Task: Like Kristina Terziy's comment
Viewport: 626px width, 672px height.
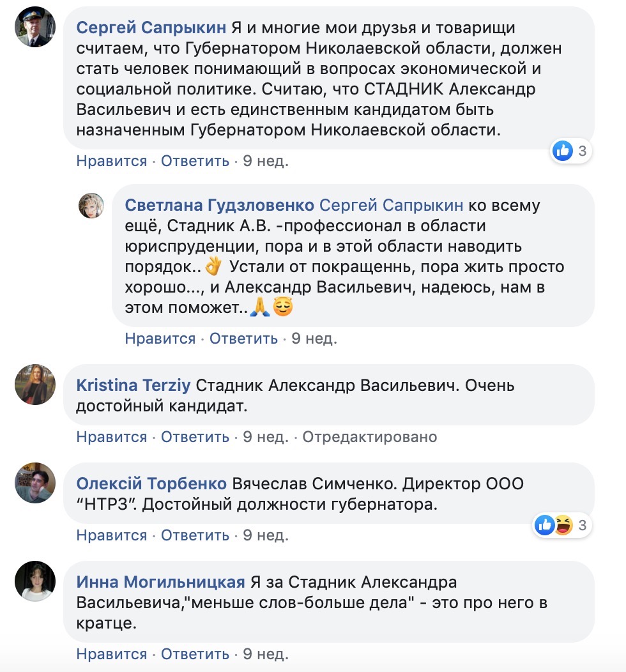Action: 112,437
